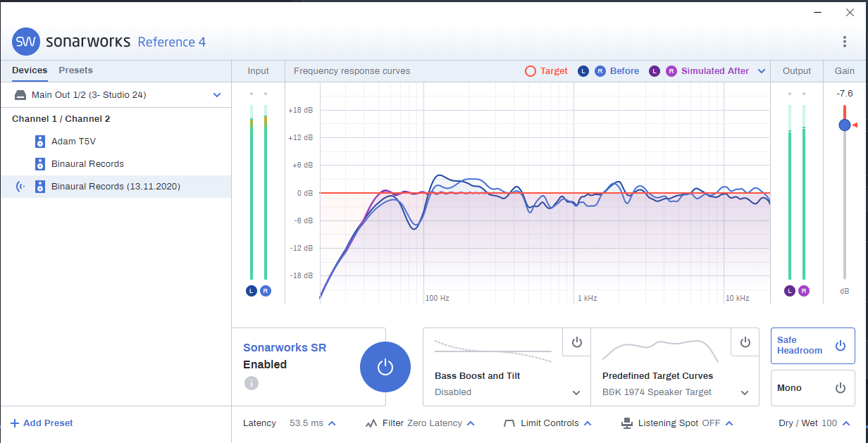Click the Sonarworks SR title
Viewport: 868px width, 443px height.
click(285, 348)
